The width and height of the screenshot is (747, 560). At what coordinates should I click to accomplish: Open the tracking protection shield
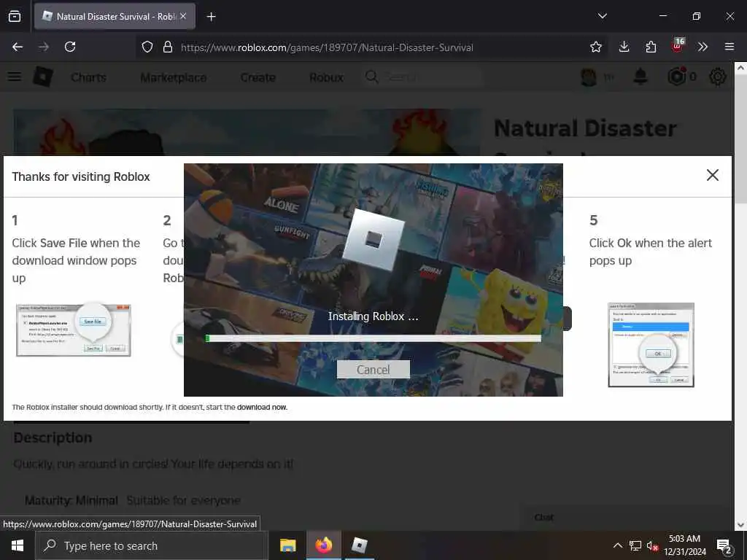click(147, 47)
